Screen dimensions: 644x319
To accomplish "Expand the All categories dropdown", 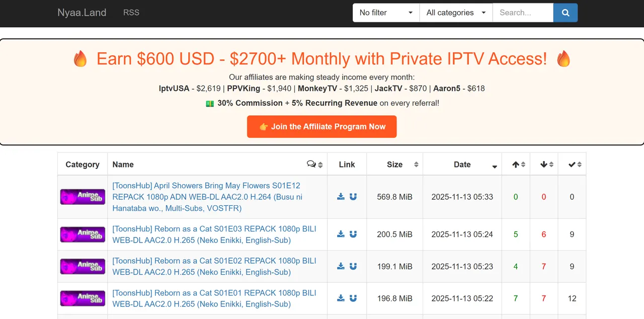I will click(456, 13).
